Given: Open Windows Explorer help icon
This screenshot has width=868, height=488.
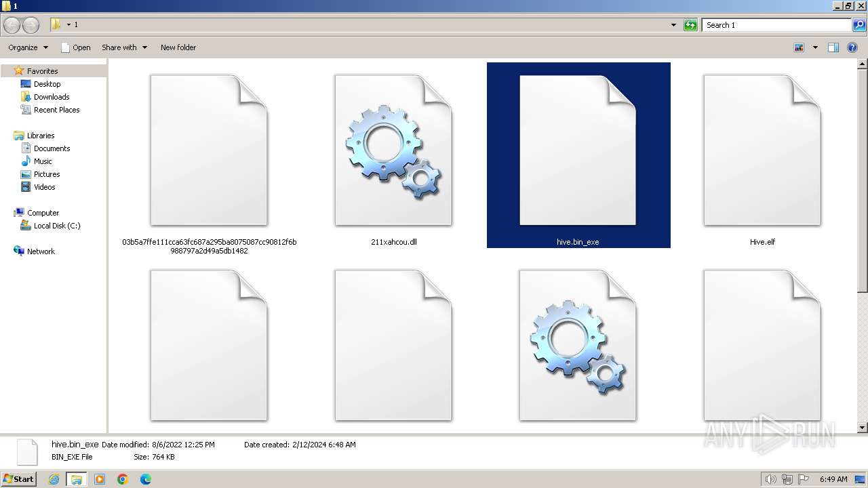Looking at the screenshot, I should (852, 47).
